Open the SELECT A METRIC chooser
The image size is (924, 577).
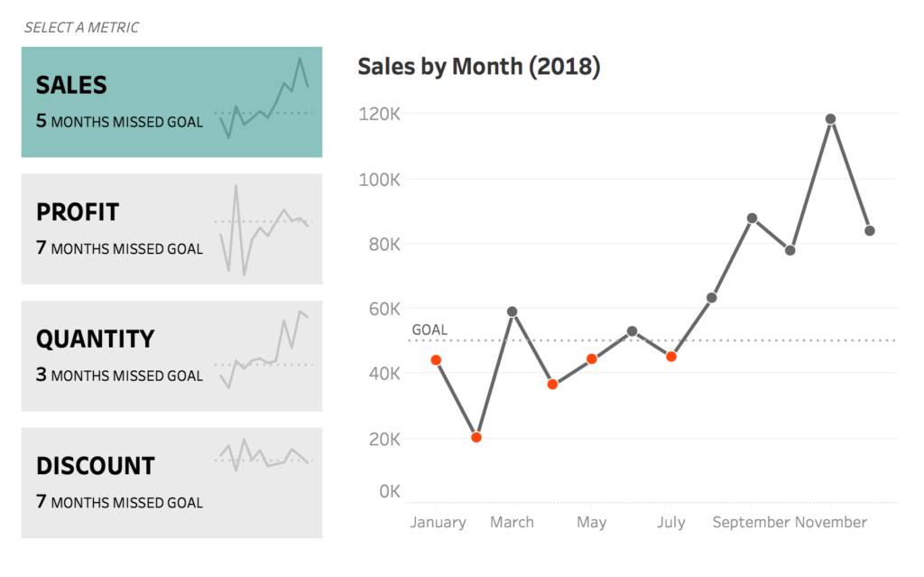click(x=82, y=27)
